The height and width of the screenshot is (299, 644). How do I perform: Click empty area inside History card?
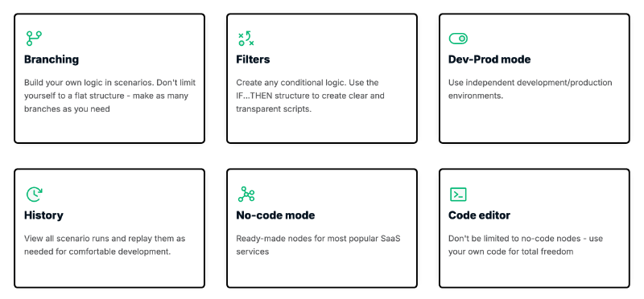(x=109, y=272)
